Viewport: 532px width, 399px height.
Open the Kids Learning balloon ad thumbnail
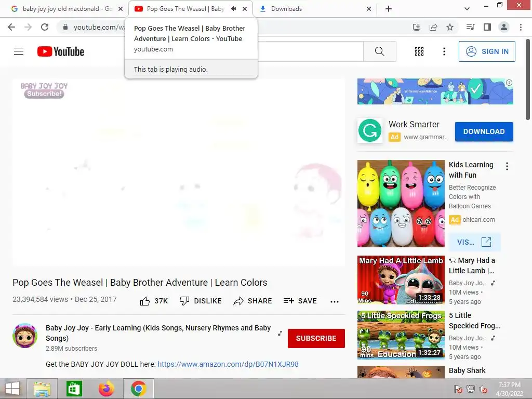pyautogui.click(x=401, y=204)
